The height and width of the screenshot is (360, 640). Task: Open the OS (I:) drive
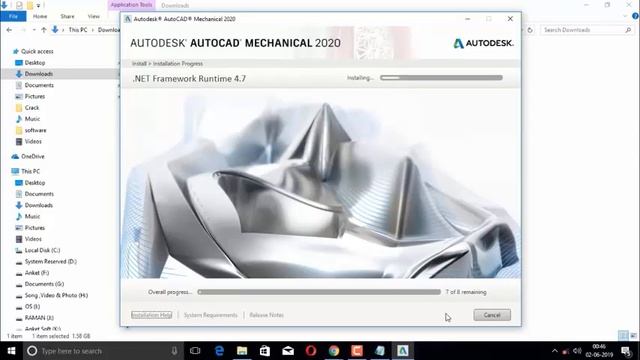pyautogui.click(x=32, y=306)
